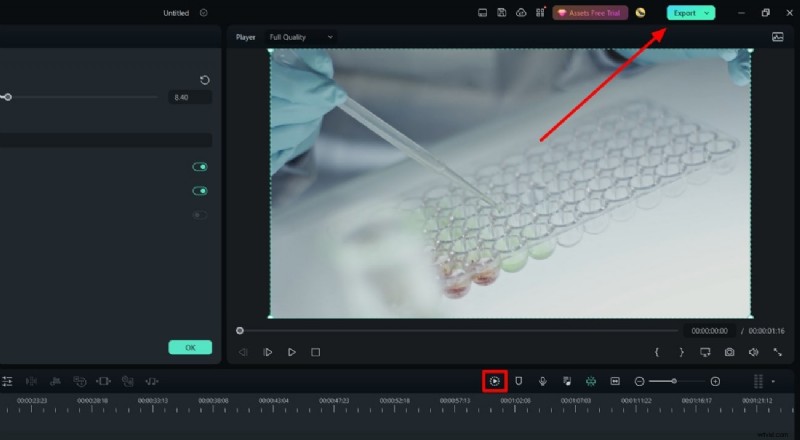Expand the small arrow beside track grid icon

pos(773,381)
